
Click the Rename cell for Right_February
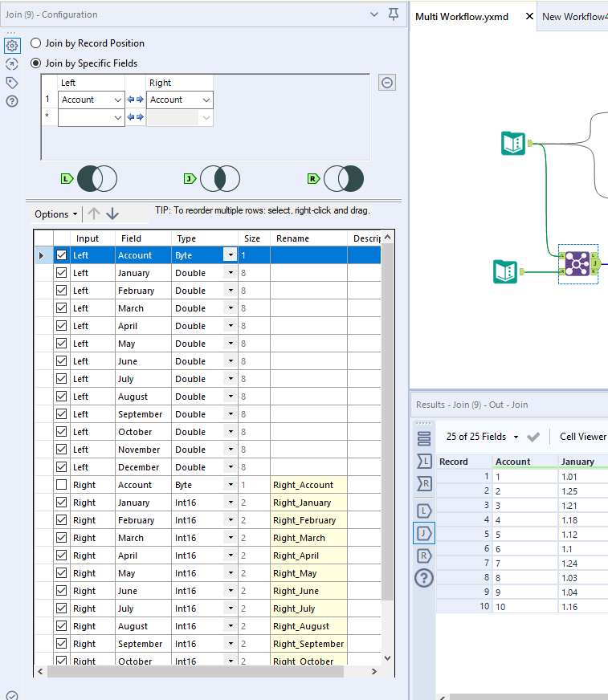tap(308, 520)
